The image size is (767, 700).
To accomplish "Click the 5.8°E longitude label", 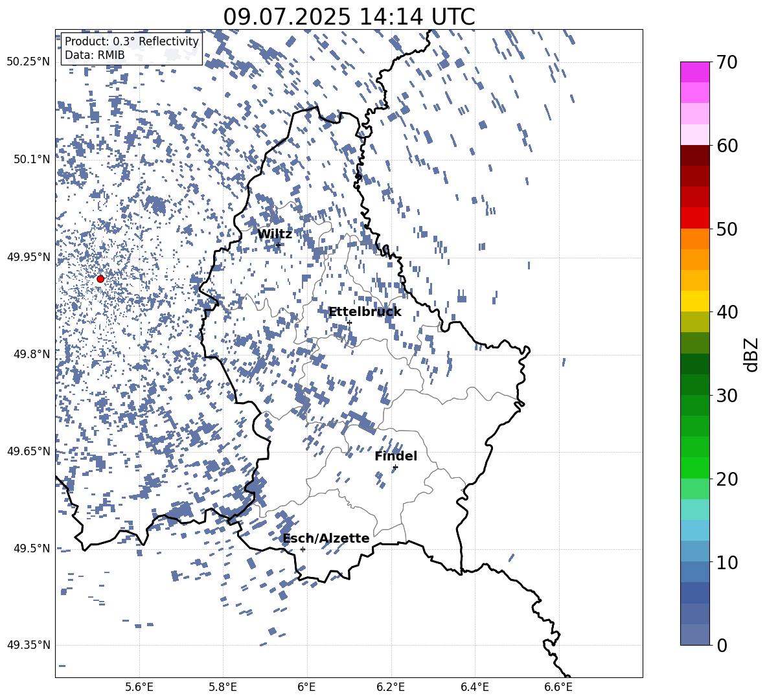I will 223,687.
